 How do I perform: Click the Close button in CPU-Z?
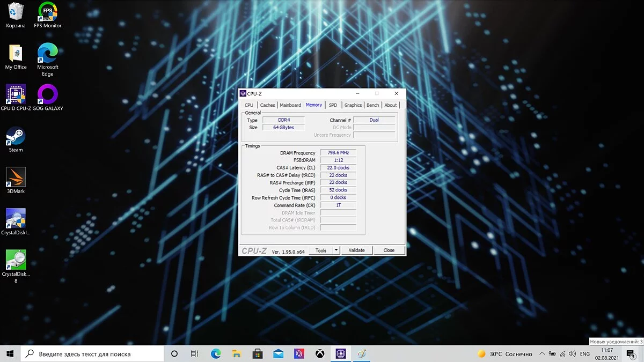pyautogui.click(x=389, y=250)
